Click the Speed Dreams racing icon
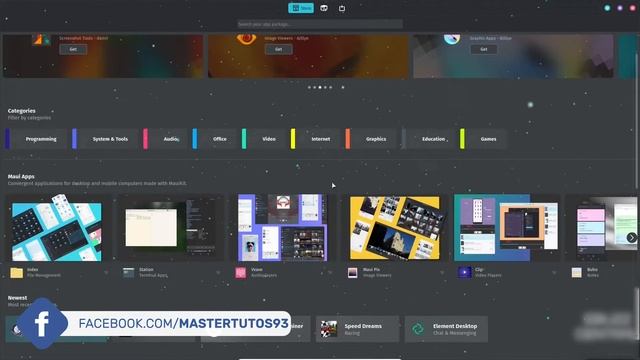640x360 pixels. tap(329, 329)
